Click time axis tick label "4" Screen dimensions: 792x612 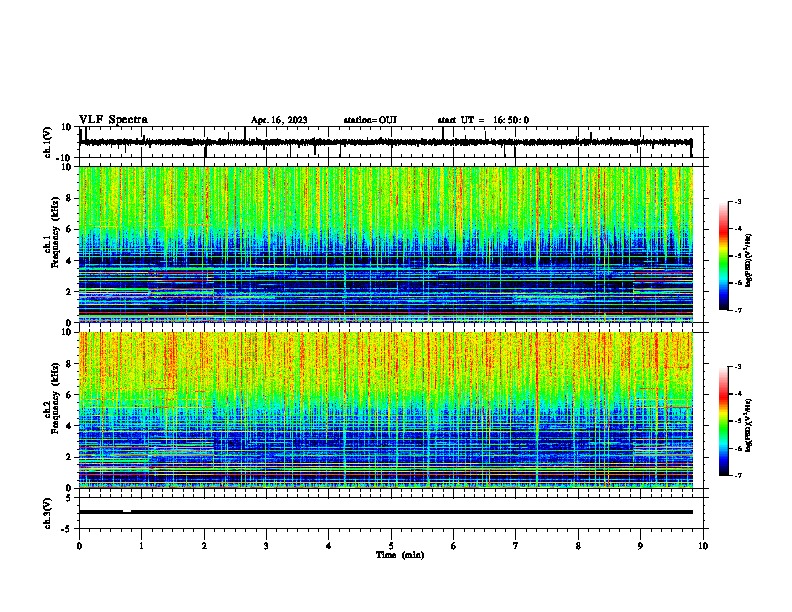[329, 546]
